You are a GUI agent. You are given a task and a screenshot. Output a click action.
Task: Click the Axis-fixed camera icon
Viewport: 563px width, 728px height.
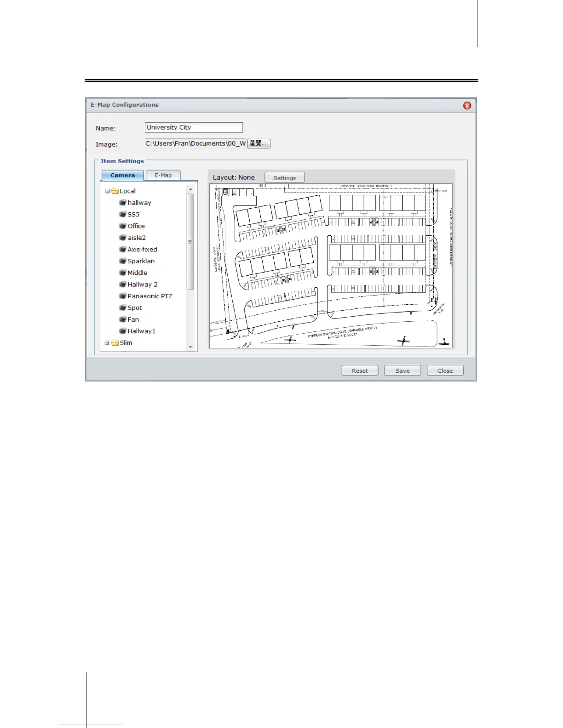tap(122, 249)
